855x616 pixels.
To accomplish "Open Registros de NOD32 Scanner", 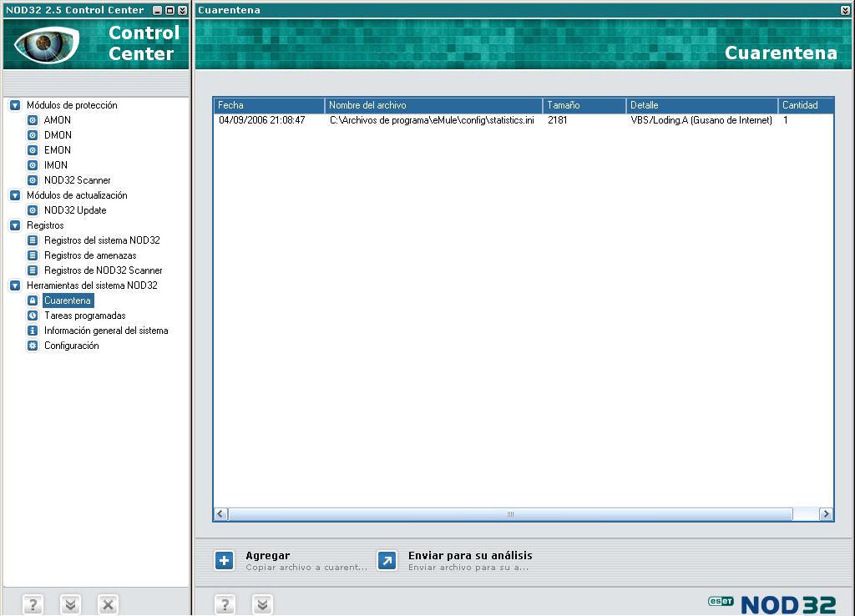I will (x=103, y=270).
